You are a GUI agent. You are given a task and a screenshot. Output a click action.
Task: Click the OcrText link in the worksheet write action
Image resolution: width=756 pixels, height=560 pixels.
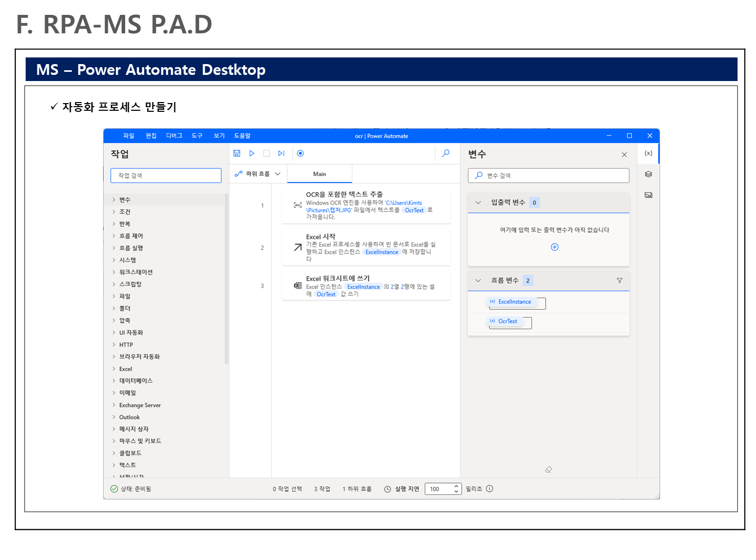tap(326, 294)
